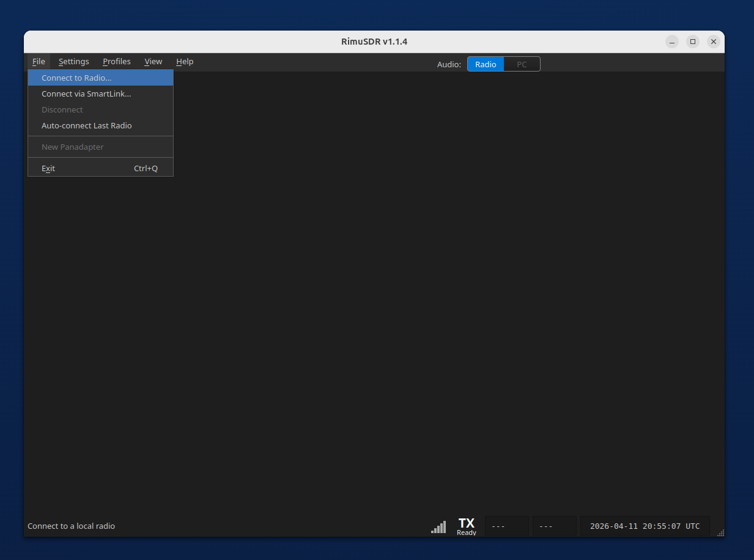Open the Settings menu
This screenshot has width=754, height=560.
(73, 61)
